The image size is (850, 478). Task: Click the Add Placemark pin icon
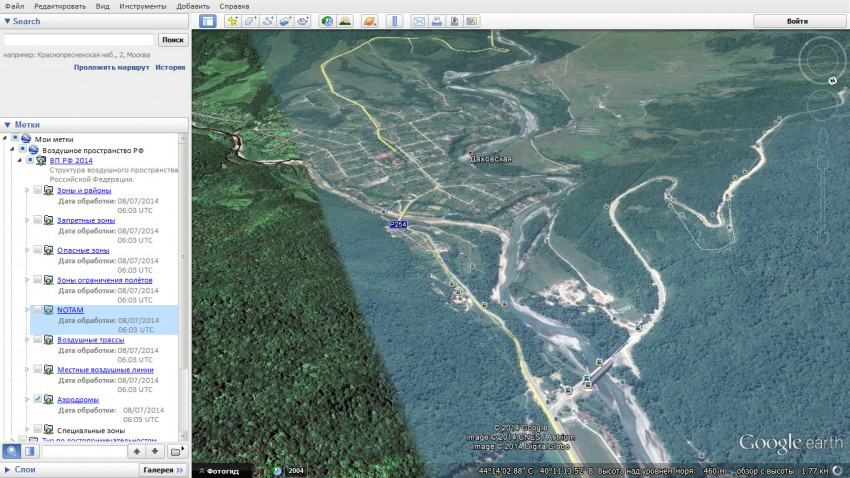(232, 21)
